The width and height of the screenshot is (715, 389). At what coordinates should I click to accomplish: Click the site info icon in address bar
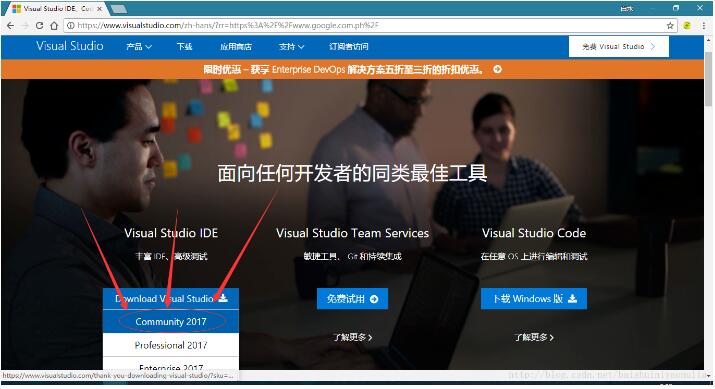coord(71,26)
